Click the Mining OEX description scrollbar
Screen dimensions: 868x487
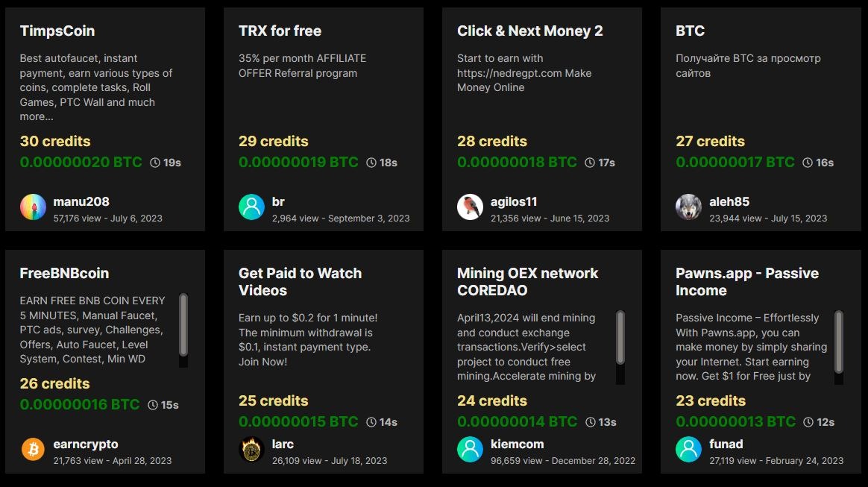[620, 347]
